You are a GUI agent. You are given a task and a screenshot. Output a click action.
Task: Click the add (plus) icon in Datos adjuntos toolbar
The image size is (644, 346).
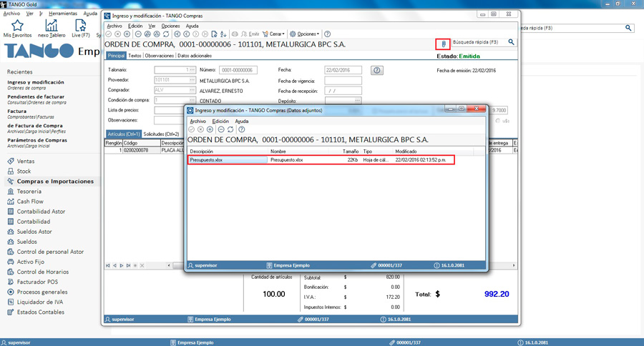(210, 129)
